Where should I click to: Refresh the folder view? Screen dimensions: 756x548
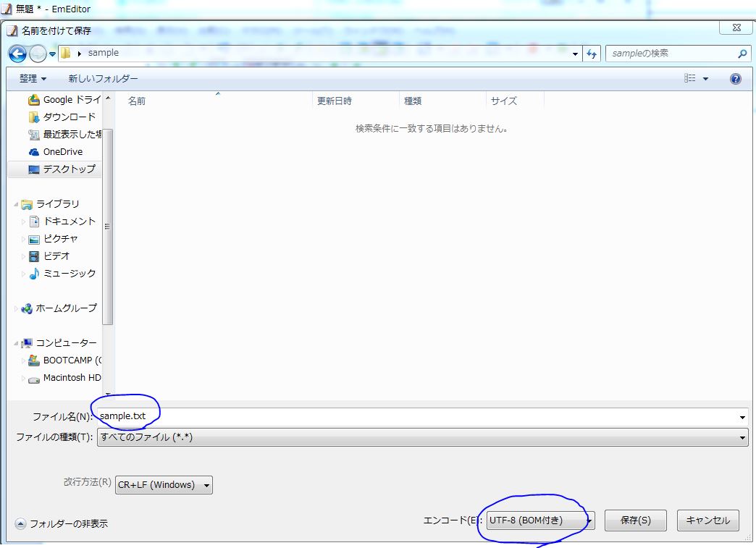click(592, 54)
